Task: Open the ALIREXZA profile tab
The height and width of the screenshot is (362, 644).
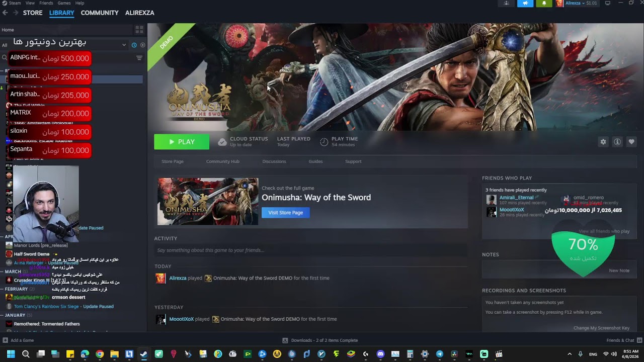Action: pos(140,13)
